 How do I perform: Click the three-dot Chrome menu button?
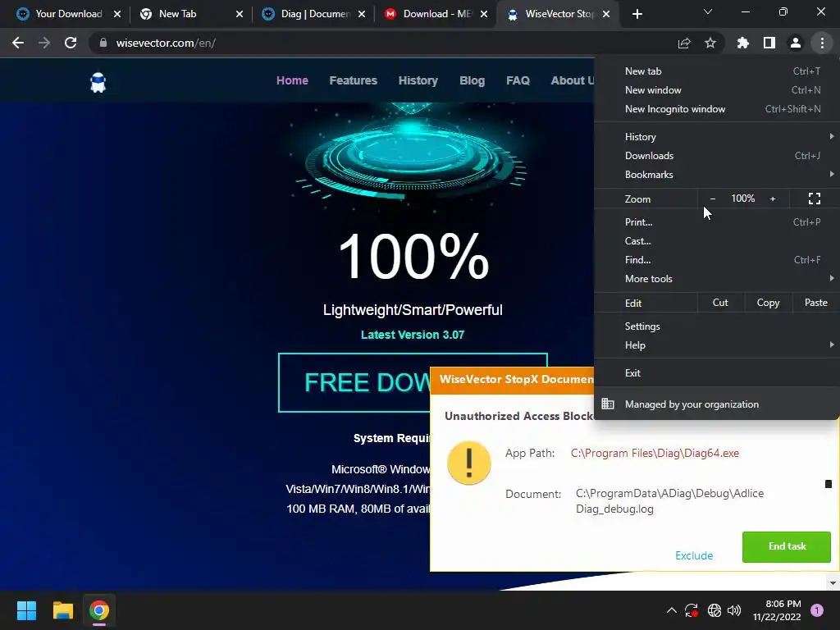click(x=822, y=43)
